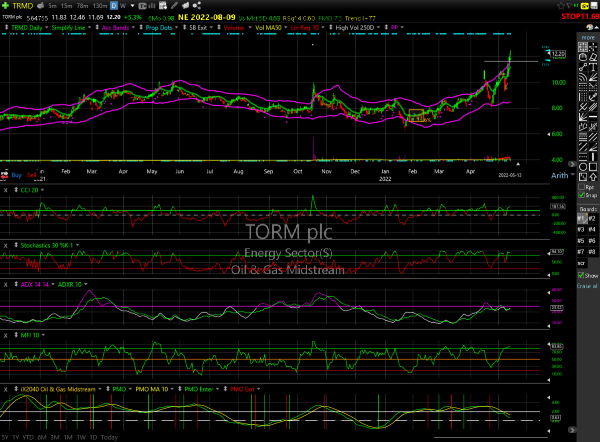
Task: Open the High Vol 250D dropdown
Action: 378,27
